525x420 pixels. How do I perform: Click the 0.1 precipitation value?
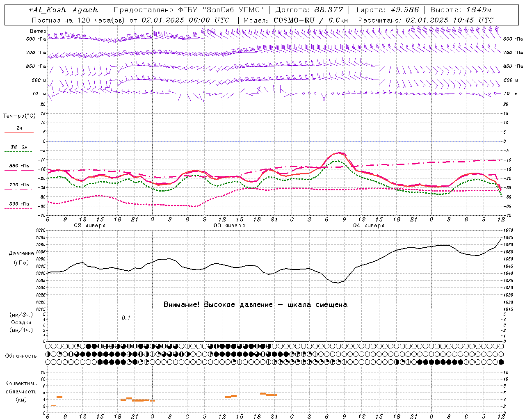(x=126, y=317)
